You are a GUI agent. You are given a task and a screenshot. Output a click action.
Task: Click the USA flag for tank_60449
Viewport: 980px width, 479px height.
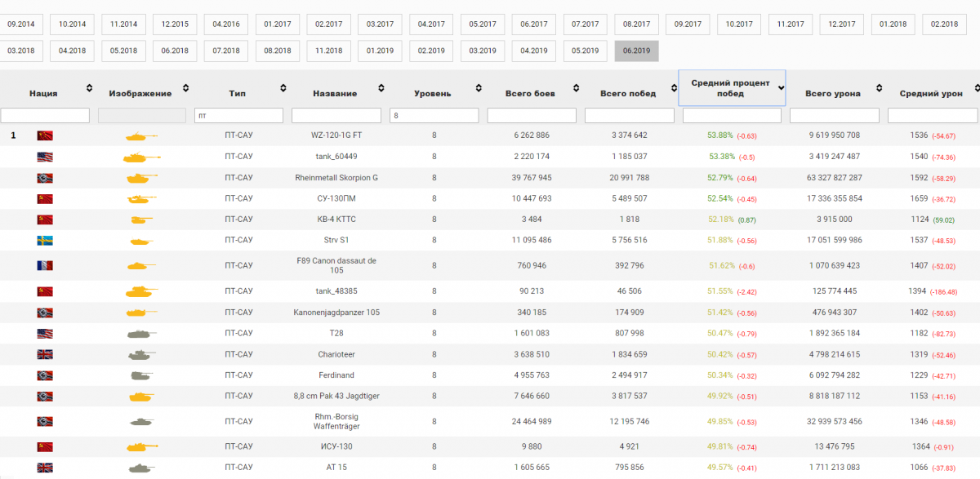pos(45,157)
